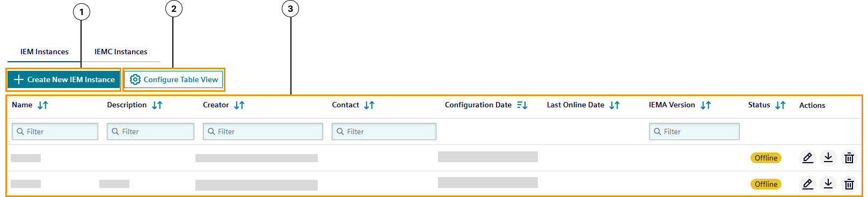Select the IEM Instances tab
868x197 pixels.
point(45,52)
